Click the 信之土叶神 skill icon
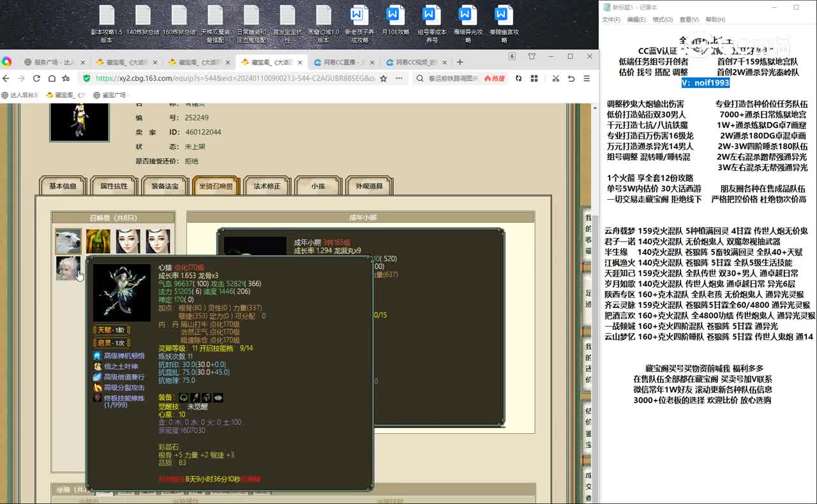Screen dimensions: 817x504 [97, 366]
